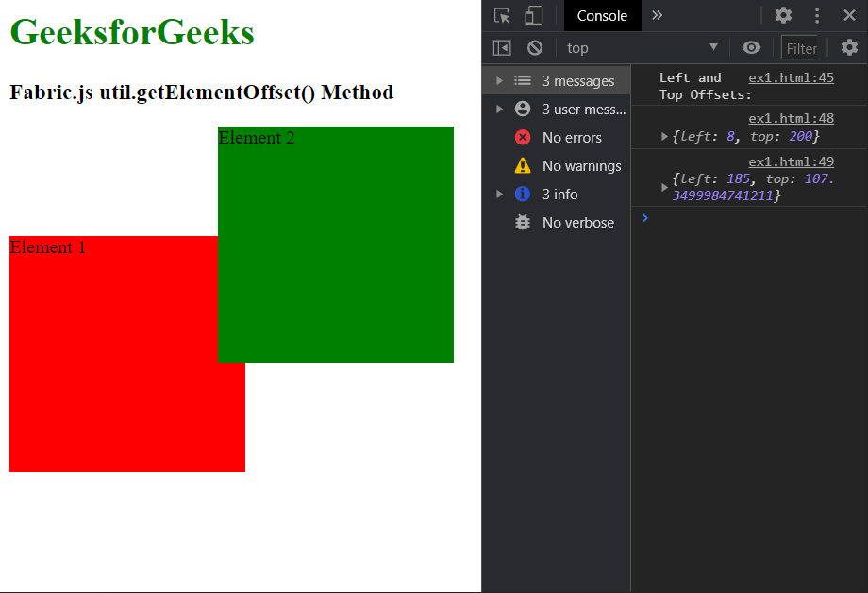
Task: Expand the 3 info group
Action: coord(499,194)
